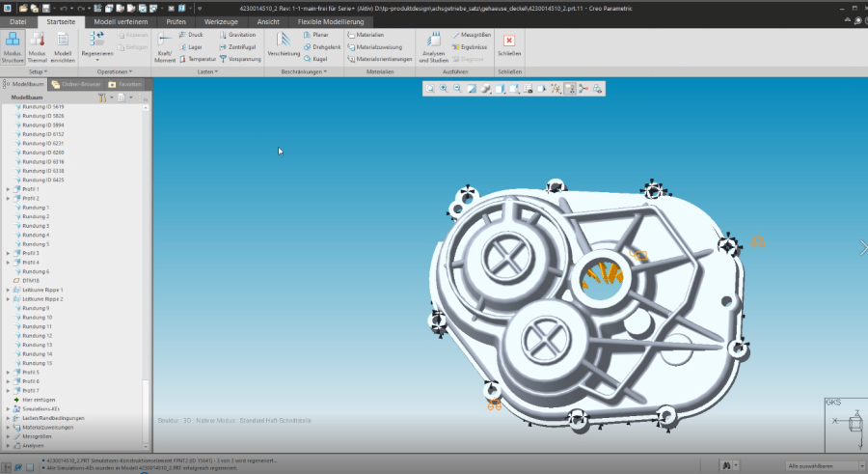The image size is (868, 474).
Task: Add a Temperatur load
Action: 196,58
